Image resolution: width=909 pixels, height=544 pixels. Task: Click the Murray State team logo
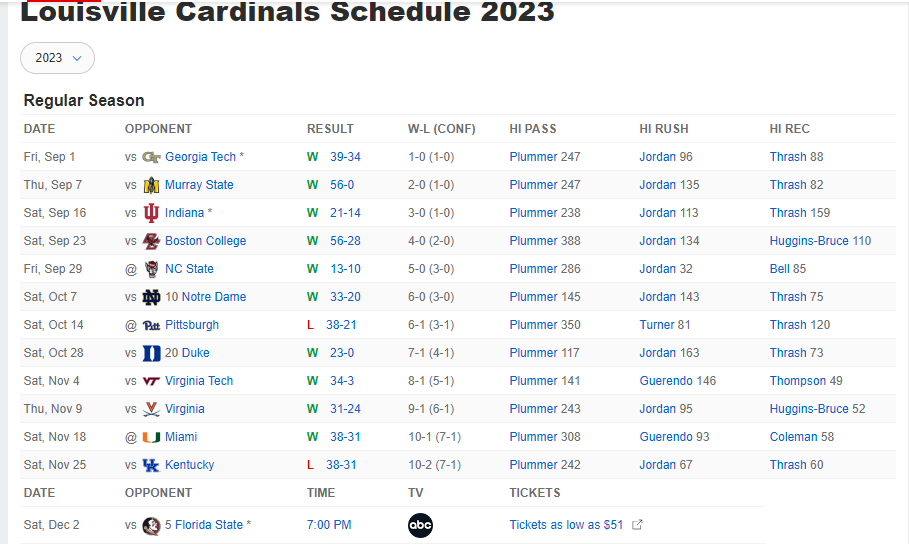click(151, 185)
